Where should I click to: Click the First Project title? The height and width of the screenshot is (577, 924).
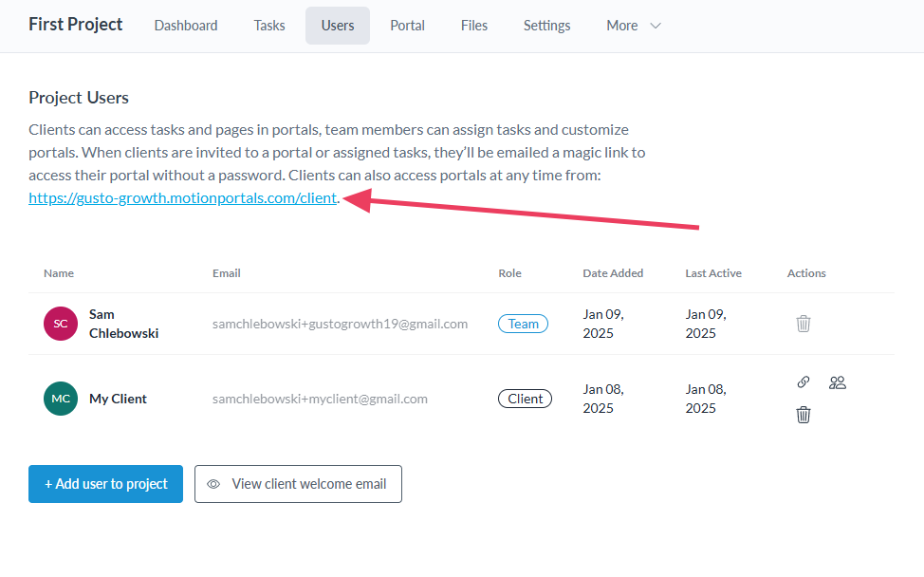[x=76, y=25]
